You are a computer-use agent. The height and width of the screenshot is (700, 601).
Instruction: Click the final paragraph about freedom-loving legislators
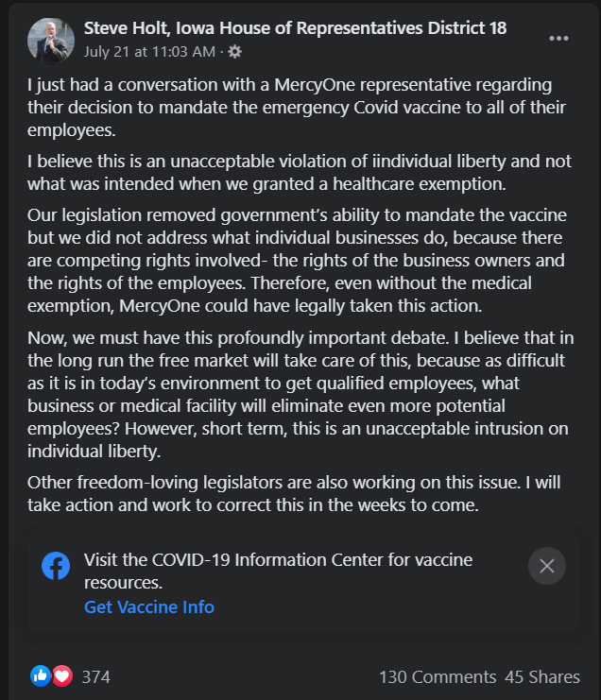(x=293, y=493)
